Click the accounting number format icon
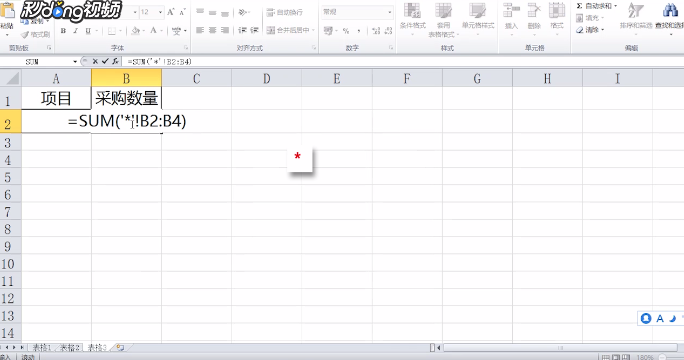The width and height of the screenshot is (684, 360). pos(328,31)
